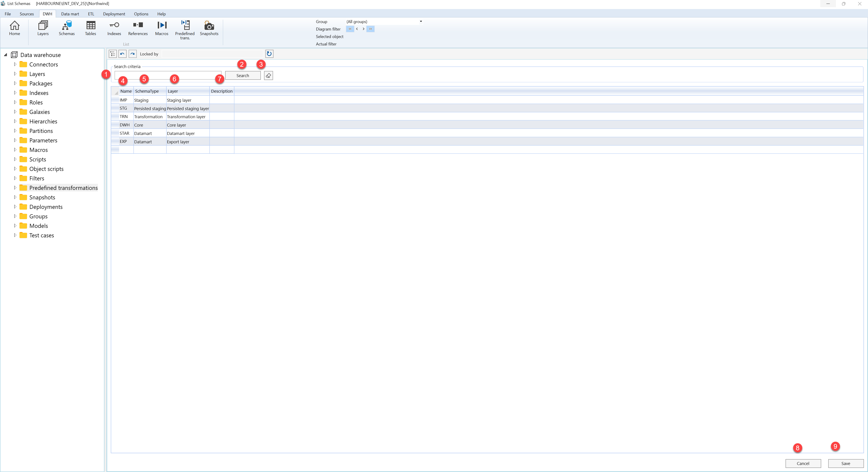Select the Deployments tree item
Screen dimensions: 868x472
[46, 207]
